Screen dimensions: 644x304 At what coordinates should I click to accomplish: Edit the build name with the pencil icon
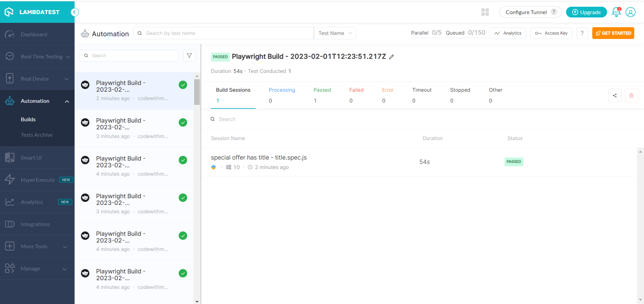[x=391, y=57]
